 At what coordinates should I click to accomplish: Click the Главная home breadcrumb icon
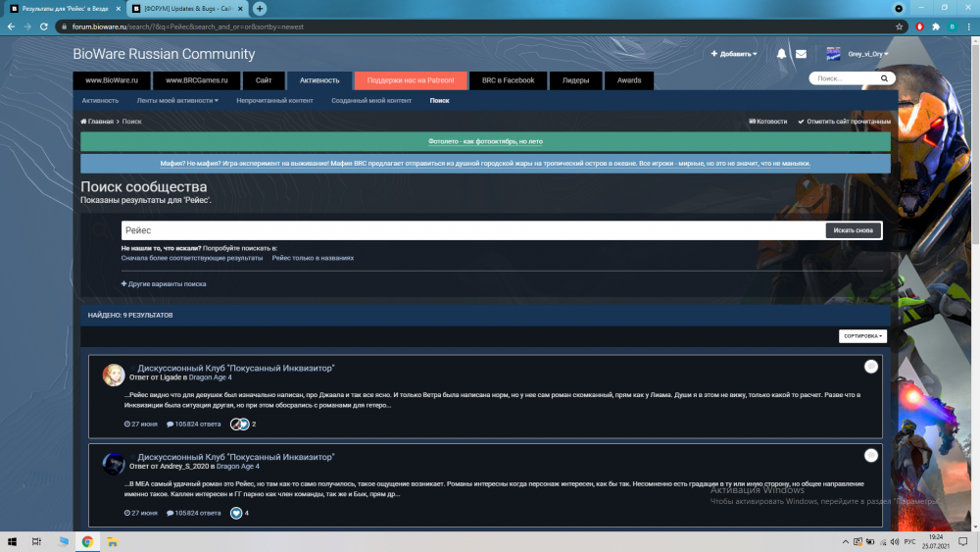coord(84,122)
